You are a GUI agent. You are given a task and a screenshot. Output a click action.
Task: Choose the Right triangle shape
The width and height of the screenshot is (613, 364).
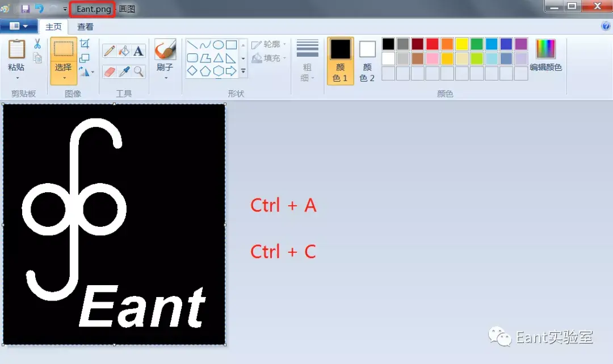(x=232, y=58)
